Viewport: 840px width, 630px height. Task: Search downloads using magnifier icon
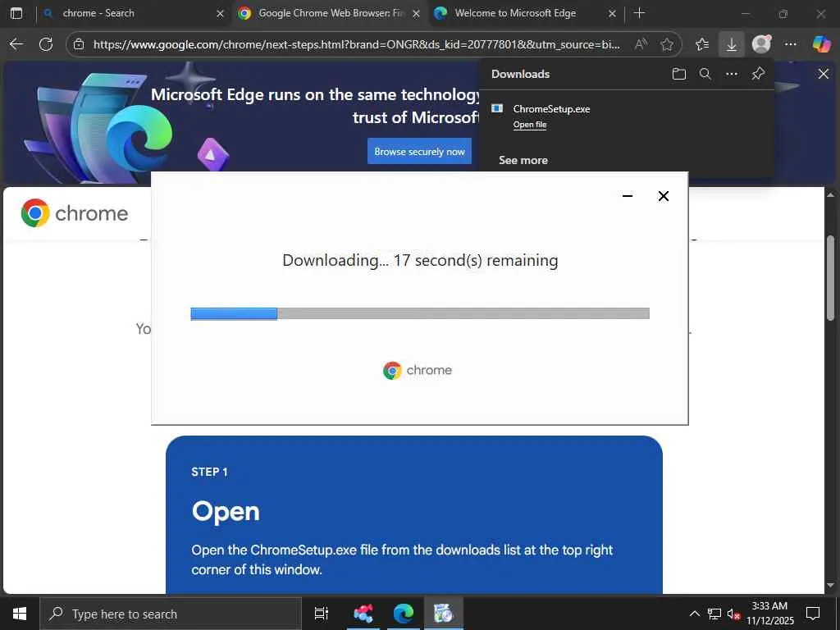pos(705,74)
